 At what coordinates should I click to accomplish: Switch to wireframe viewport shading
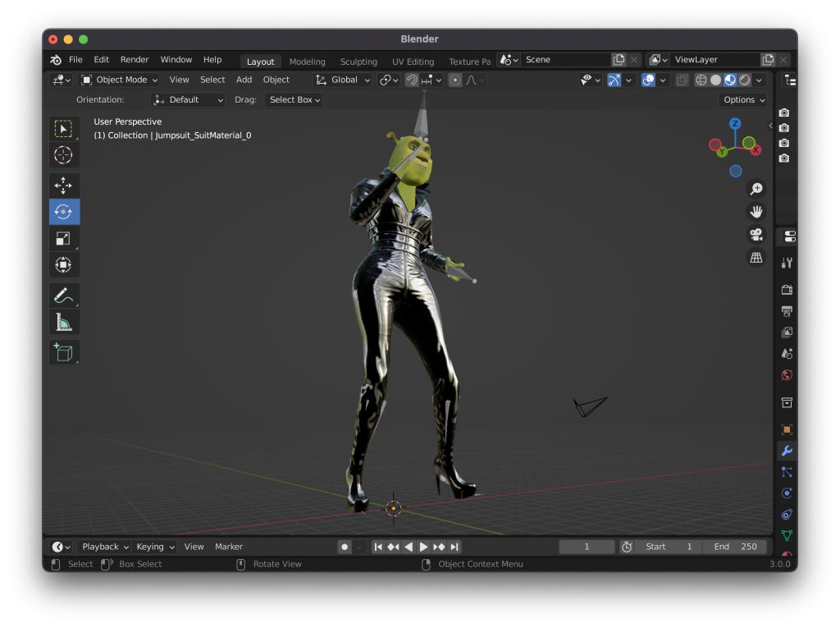pos(701,80)
